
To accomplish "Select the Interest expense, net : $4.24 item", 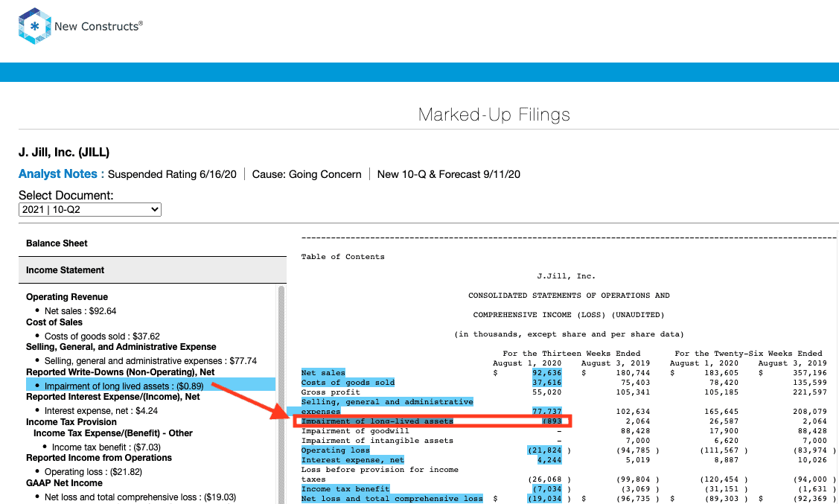I will tap(101, 410).
